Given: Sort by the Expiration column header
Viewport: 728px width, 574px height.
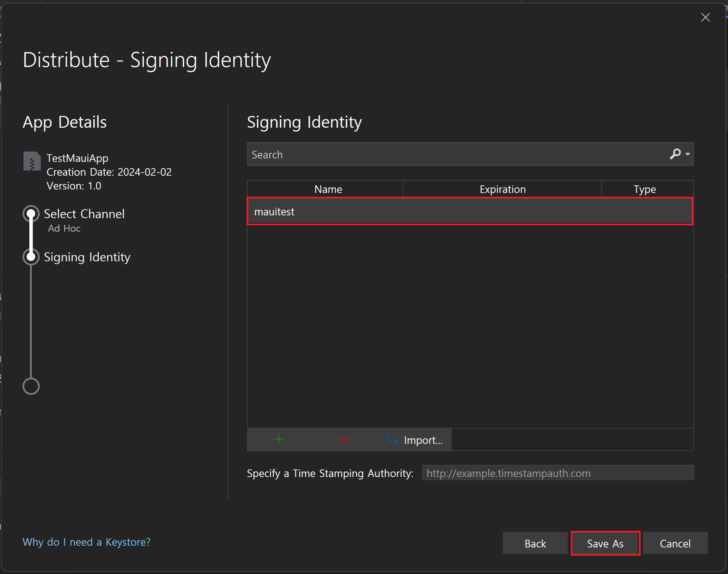Looking at the screenshot, I should pyautogui.click(x=502, y=189).
